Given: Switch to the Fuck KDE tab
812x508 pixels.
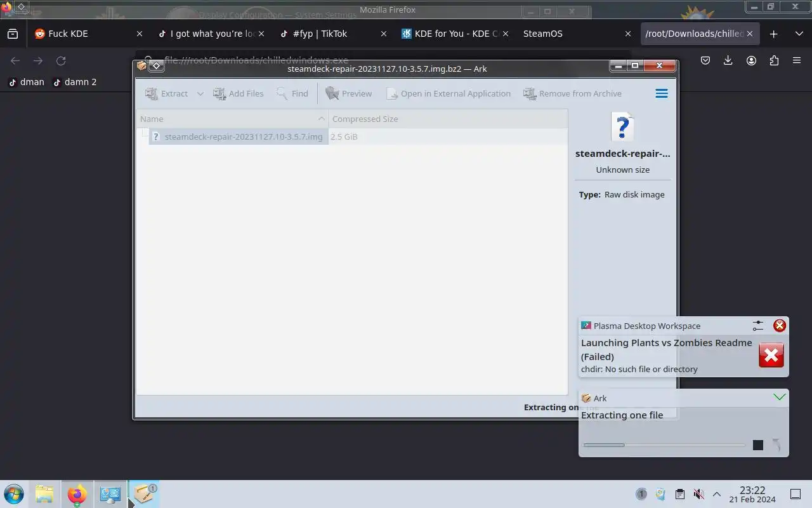Looking at the screenshot, I should [89, 34].
